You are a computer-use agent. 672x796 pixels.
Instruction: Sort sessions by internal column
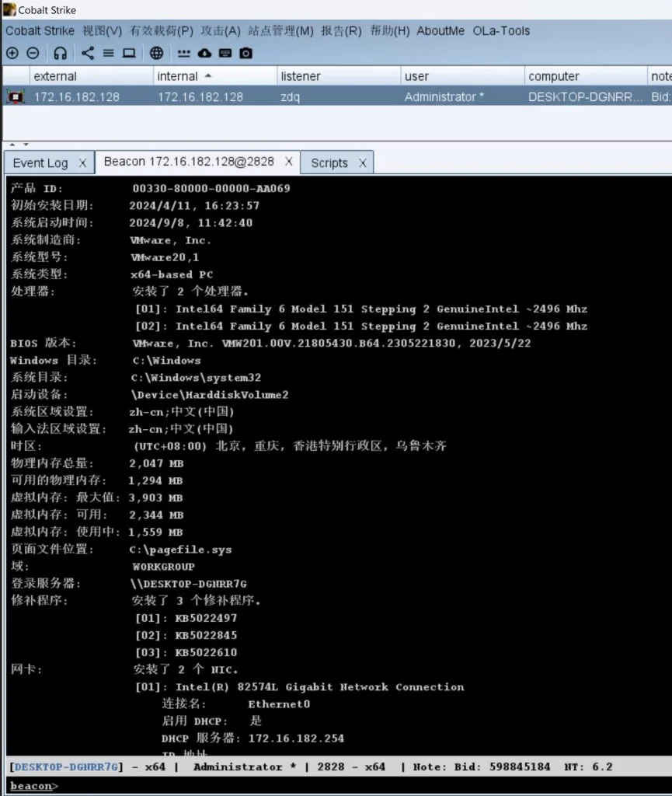pos(215,76)
